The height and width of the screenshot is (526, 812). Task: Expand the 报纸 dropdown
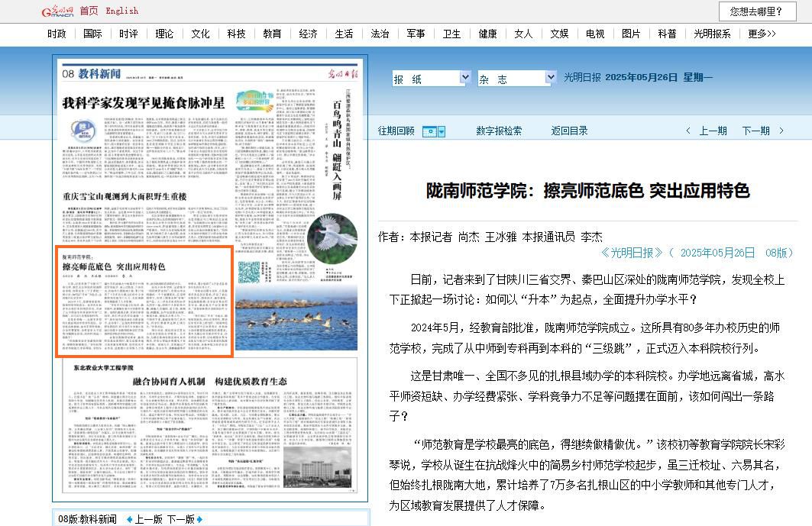point(464,78)
